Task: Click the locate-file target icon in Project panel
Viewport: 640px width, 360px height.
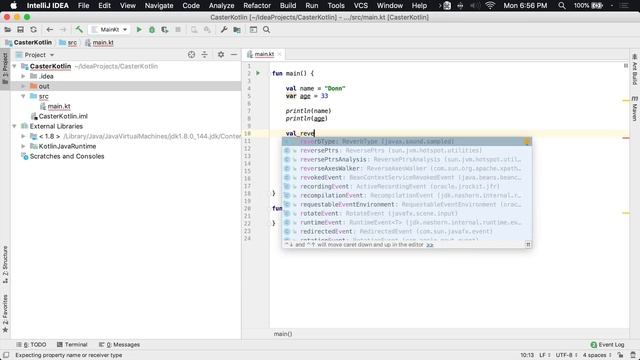Action: (x=191, y=54)
